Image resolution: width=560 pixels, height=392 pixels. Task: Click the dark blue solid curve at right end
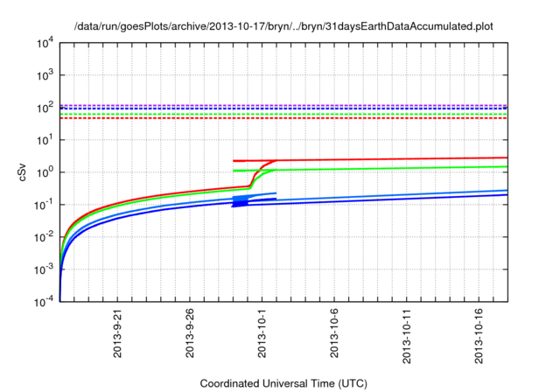pyautogui.click(x=501, y=195)
